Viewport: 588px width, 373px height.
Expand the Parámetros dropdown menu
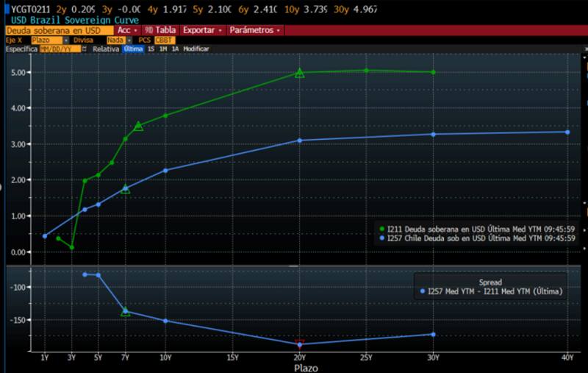click(254, 30)
